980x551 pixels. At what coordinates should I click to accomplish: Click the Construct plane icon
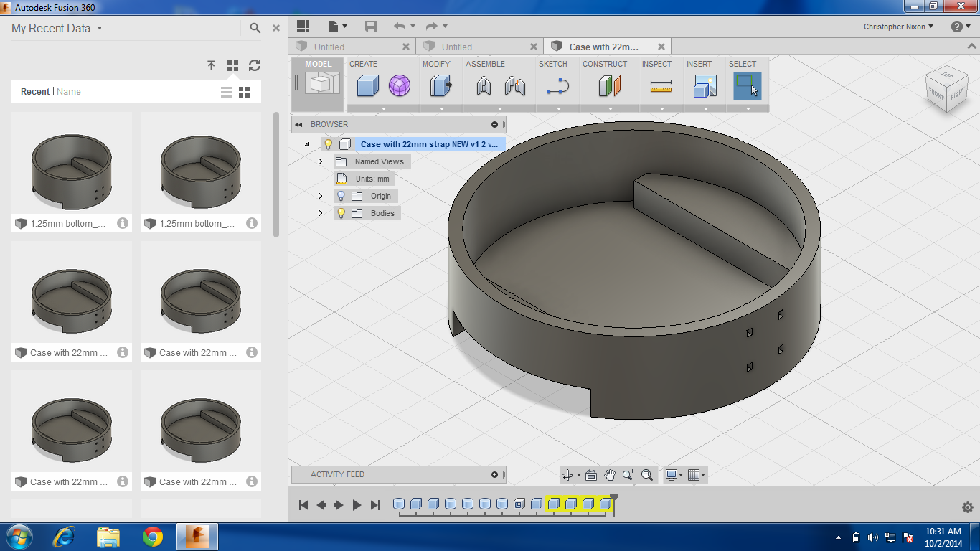click(609, 87)
